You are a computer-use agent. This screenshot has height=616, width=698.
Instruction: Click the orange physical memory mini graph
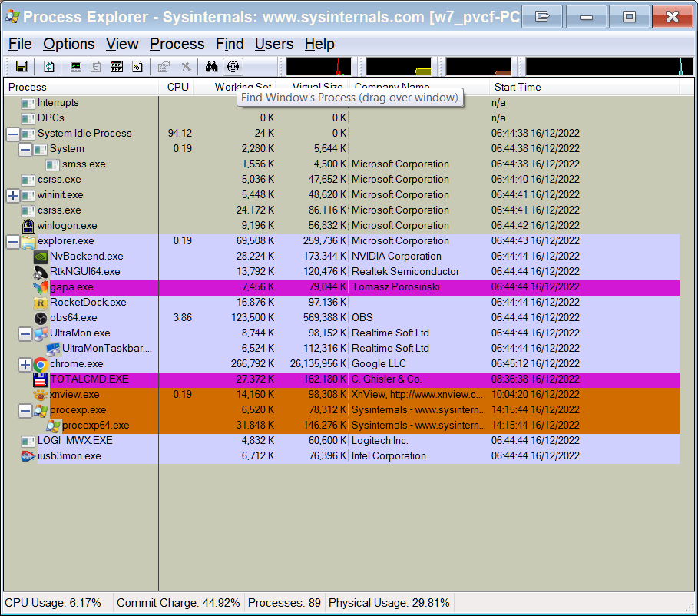pos(478,67)
